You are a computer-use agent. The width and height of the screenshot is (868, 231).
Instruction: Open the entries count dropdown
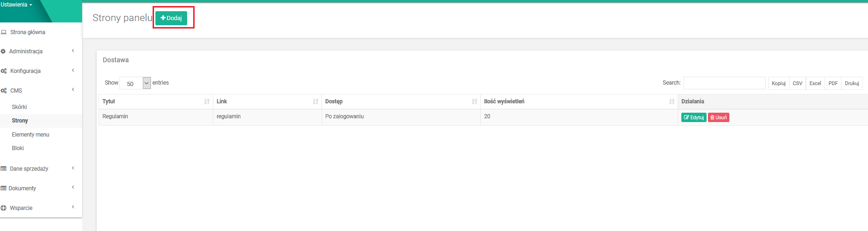pos(147,83)
